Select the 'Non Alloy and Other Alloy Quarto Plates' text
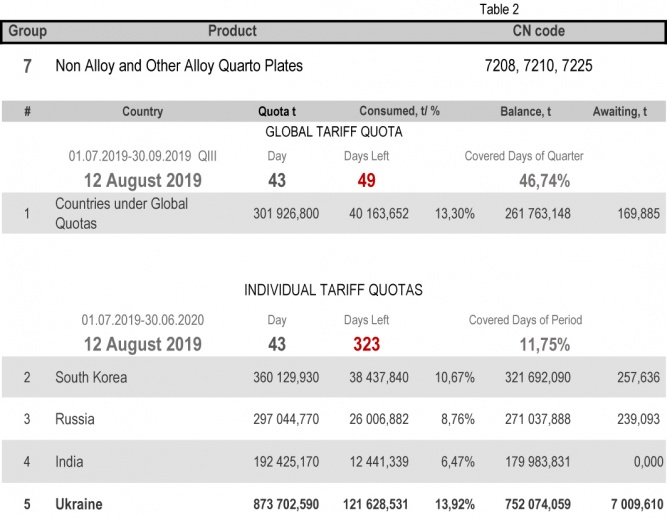Image resolution: width=667 pixels, height=518 pixels. 179,66
